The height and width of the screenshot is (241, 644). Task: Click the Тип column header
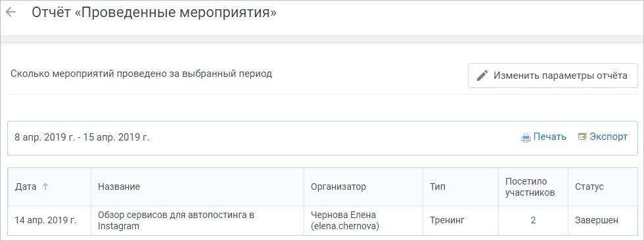pyautogui.click(x=438, y=186)
